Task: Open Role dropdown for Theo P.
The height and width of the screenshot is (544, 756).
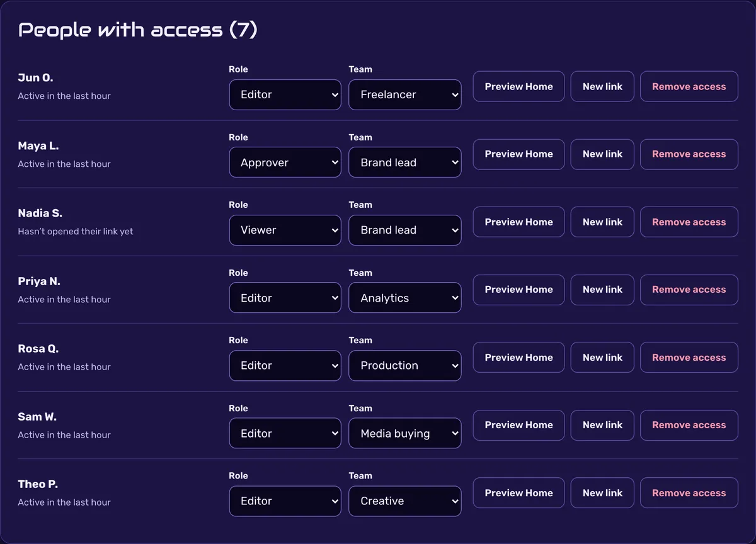Action: click(x=285, y=501)
